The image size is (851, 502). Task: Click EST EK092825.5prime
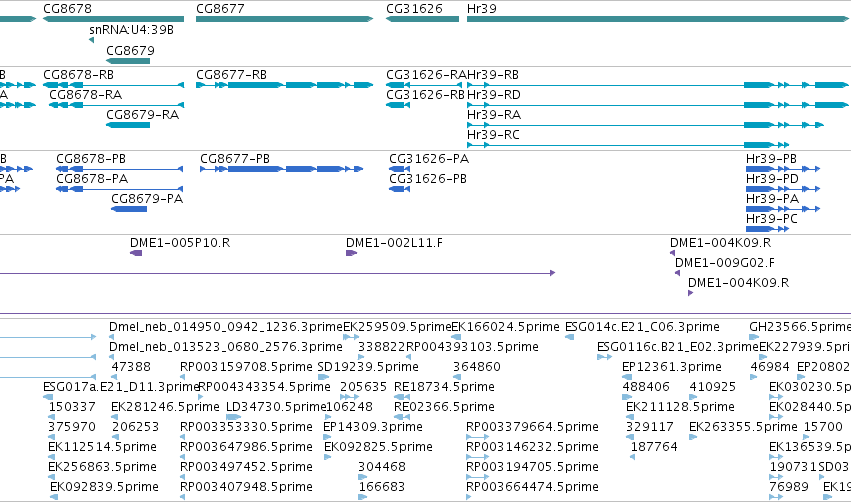tap(378, 447)
